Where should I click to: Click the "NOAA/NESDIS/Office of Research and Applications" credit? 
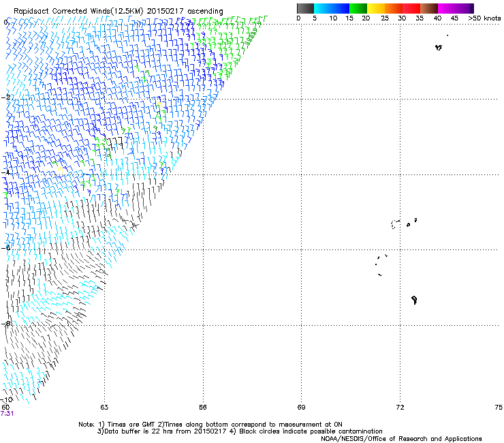pos(401,439)
